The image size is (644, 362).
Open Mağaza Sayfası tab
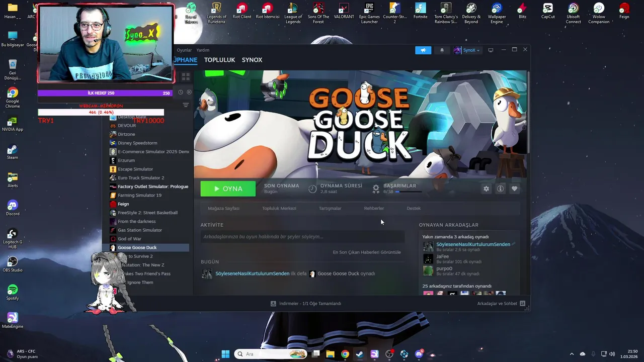[223, 208]
